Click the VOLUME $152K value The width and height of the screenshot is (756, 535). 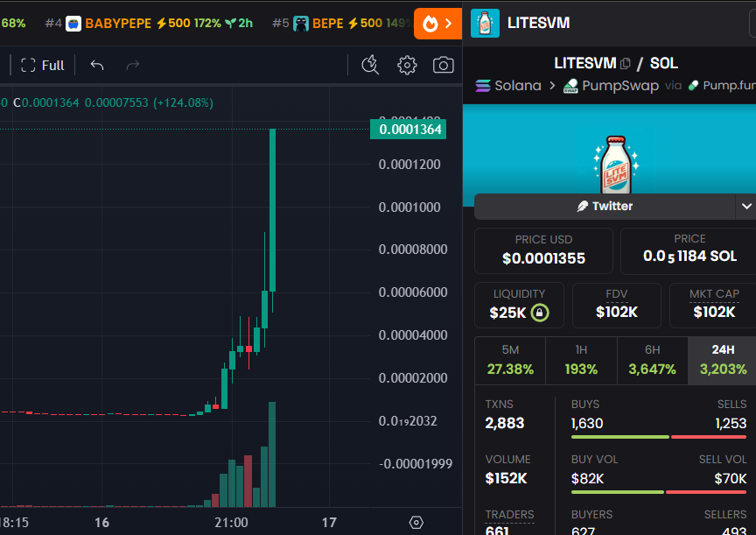506,479
